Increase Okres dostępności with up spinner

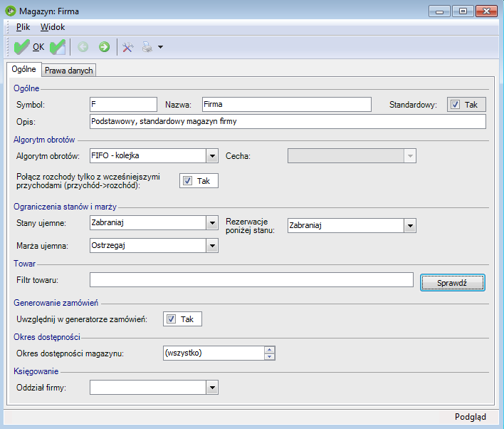pos(269,350)
